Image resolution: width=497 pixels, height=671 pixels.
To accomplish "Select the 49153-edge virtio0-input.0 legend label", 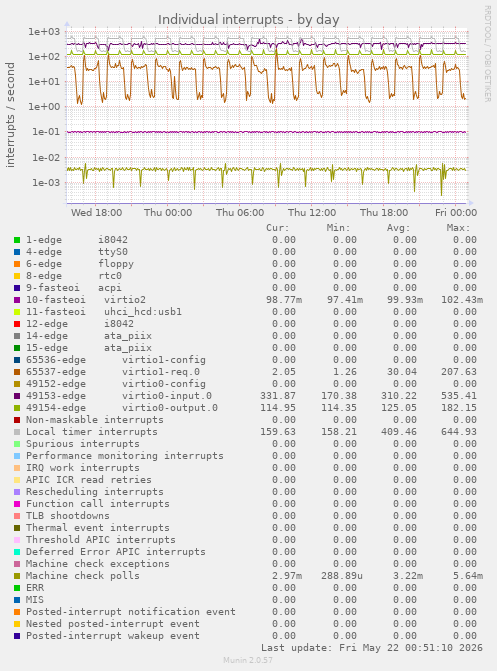I will pos(119,396).
